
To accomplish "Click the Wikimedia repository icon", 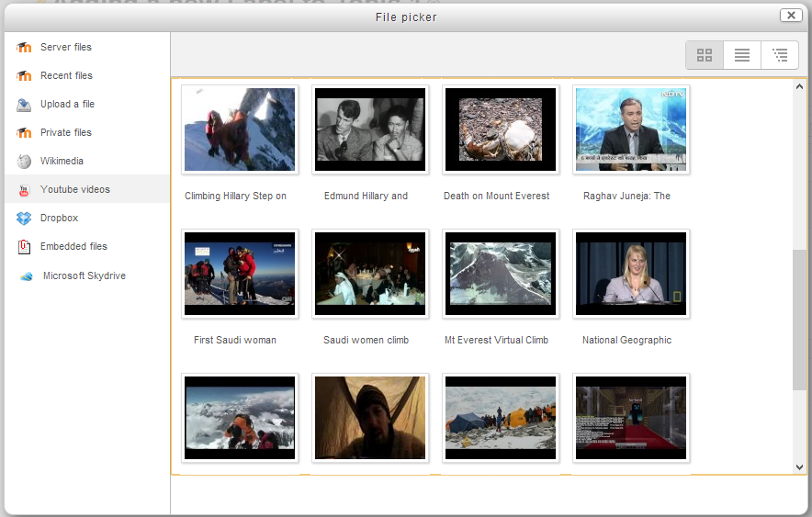I will tap(24, 162).
